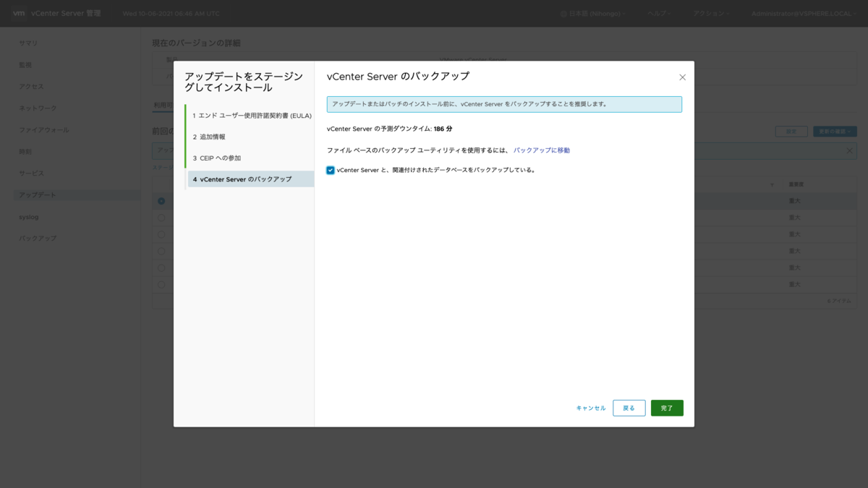This screenshot has width=868, height=488.
Task: Open the バックアップに移動 link
Action: 542,150
